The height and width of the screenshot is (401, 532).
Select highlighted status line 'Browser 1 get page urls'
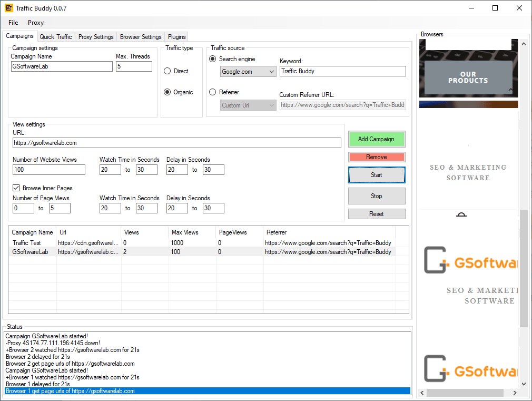[x=208, y=391]
